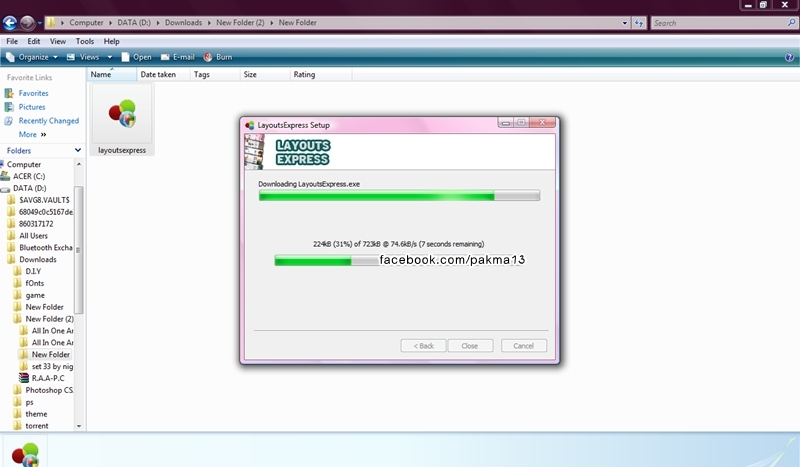Click the layoutsexpress icon in details pane
The image size is (800, 467).
point(25,454)
